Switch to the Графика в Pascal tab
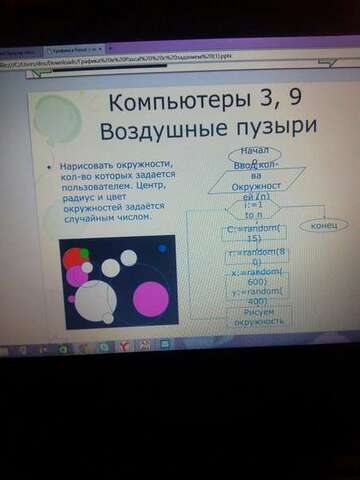Image resolution: width=360 pixels, height=480 pixels. [75, 50]
